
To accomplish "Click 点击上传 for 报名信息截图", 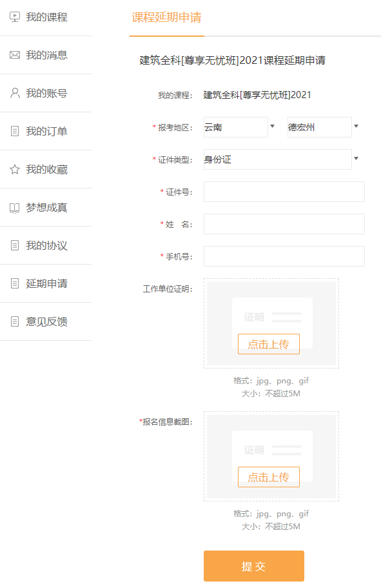I will click(x=269, y=477).
